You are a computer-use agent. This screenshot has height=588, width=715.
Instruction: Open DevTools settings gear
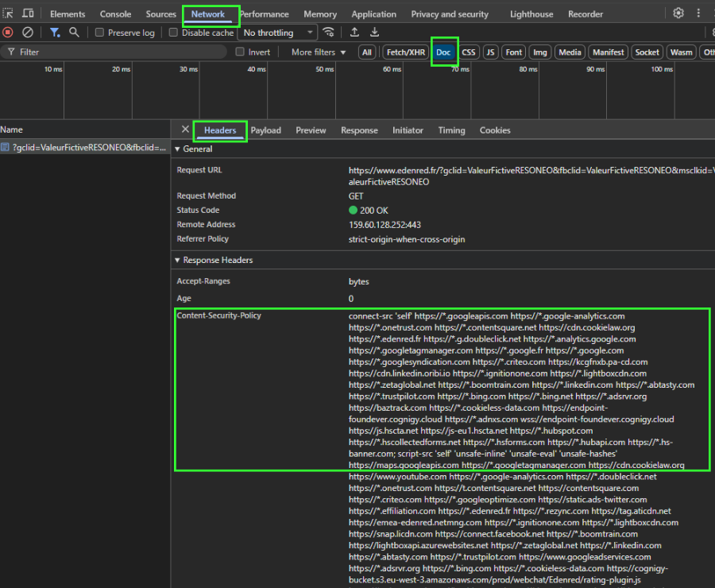point(678,14)
